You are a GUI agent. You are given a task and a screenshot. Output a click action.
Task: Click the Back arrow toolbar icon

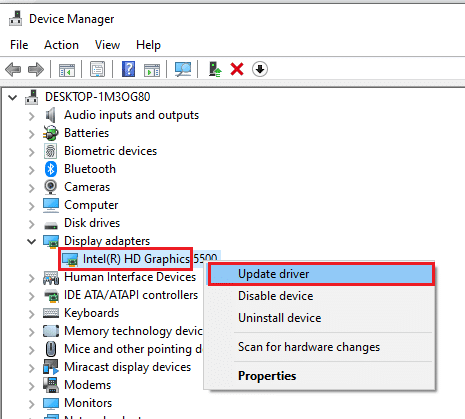(x=13, y=70)
